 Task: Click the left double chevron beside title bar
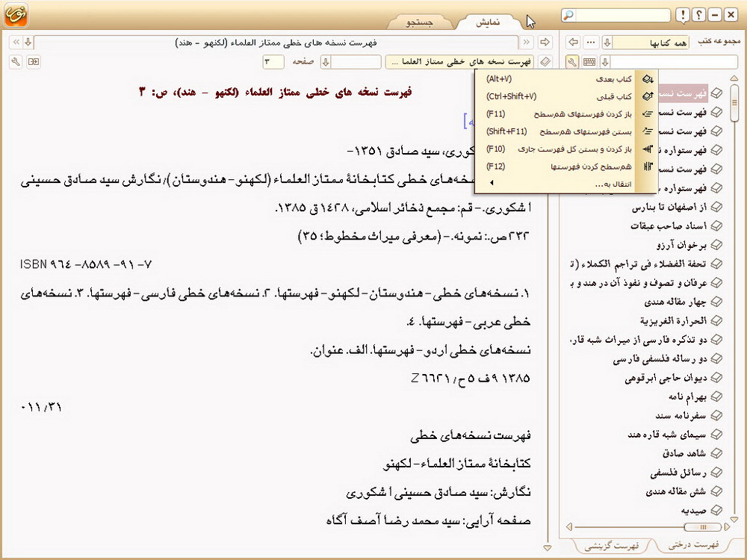pos(16,43)
